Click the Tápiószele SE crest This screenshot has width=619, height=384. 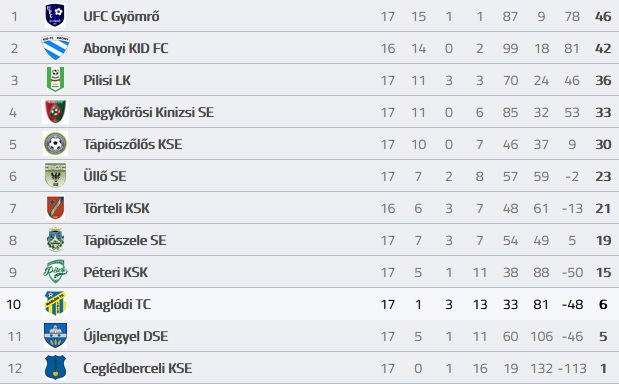pyautogui.click(x=55, y=240)
